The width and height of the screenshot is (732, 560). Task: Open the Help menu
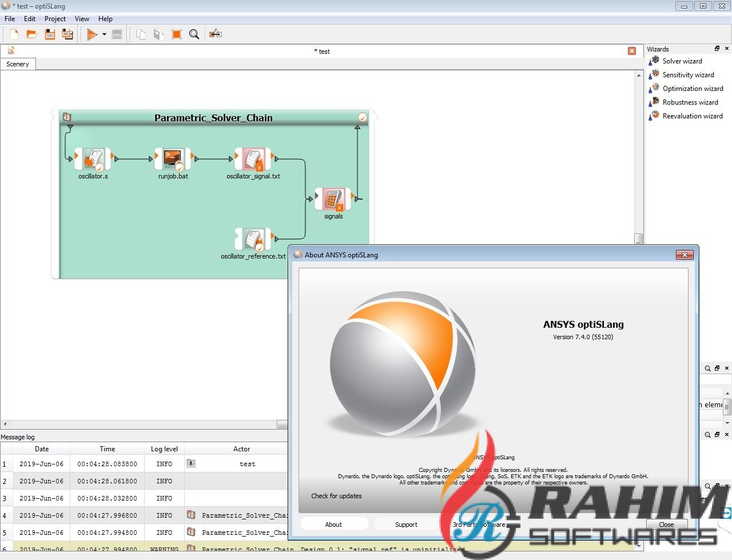pos(105,19)
